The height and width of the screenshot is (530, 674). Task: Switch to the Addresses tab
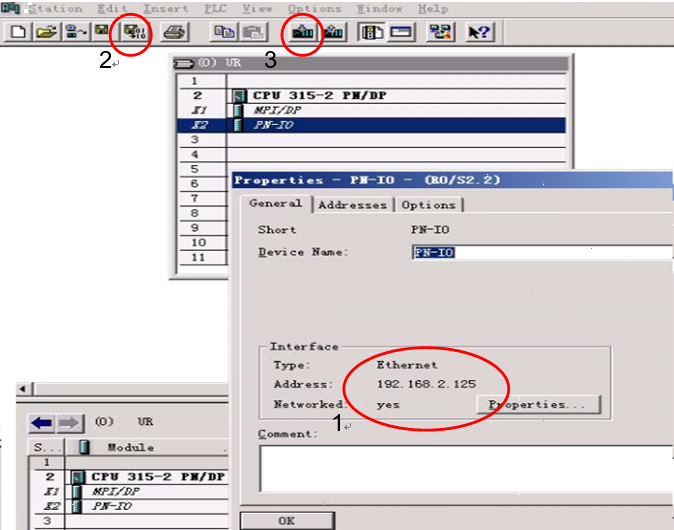352,205
